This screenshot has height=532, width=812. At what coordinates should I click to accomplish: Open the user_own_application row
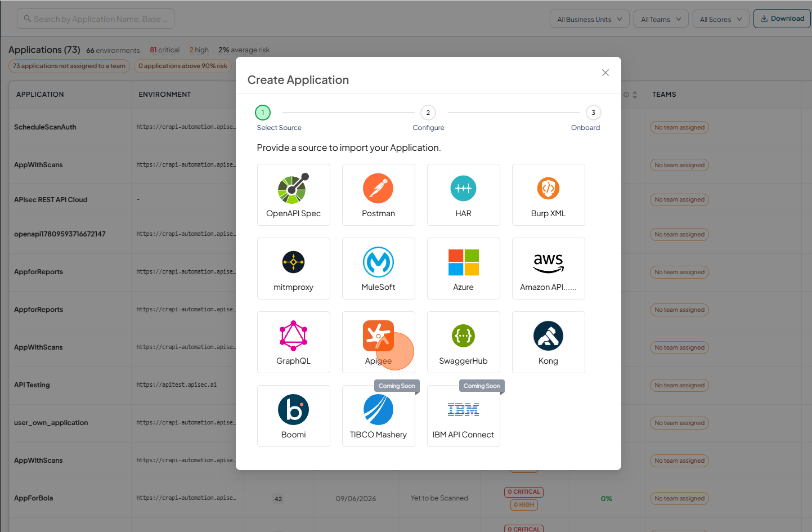(x=51, y=423)
